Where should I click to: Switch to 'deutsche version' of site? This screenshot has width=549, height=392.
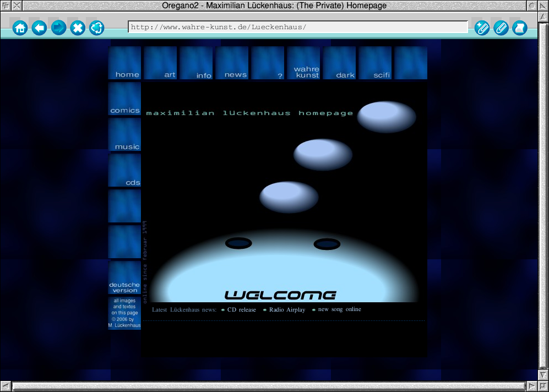[124, 278]
